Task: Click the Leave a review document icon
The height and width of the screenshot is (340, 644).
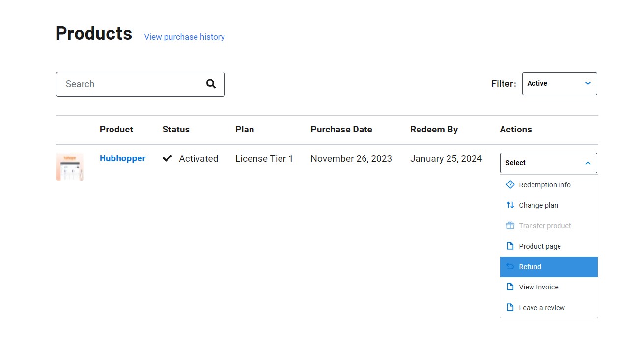Action: click(x=510, y=307)
